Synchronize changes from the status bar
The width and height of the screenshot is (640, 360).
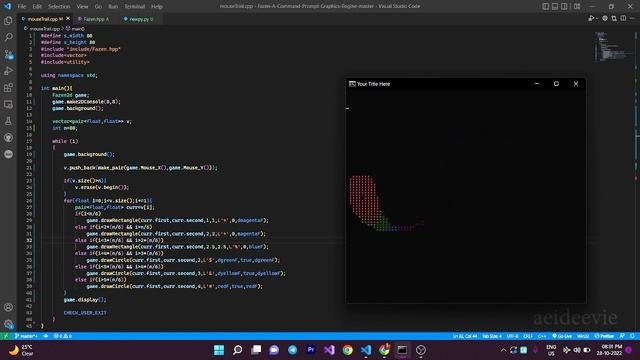pyautogui.click(x=46, y=336)
